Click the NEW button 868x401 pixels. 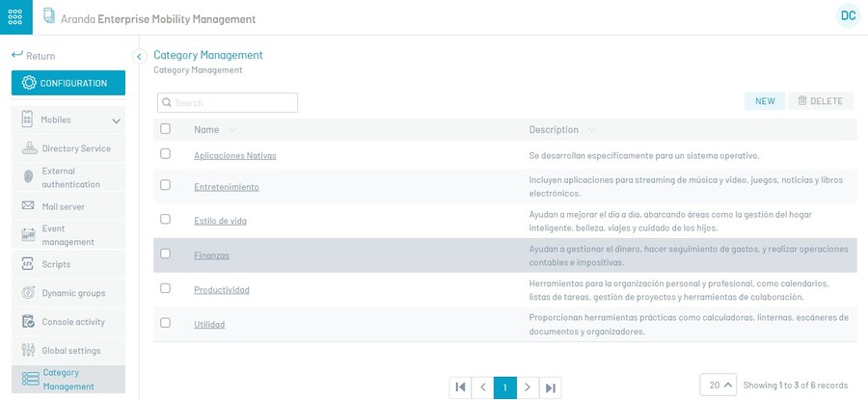tap(765, 101)
